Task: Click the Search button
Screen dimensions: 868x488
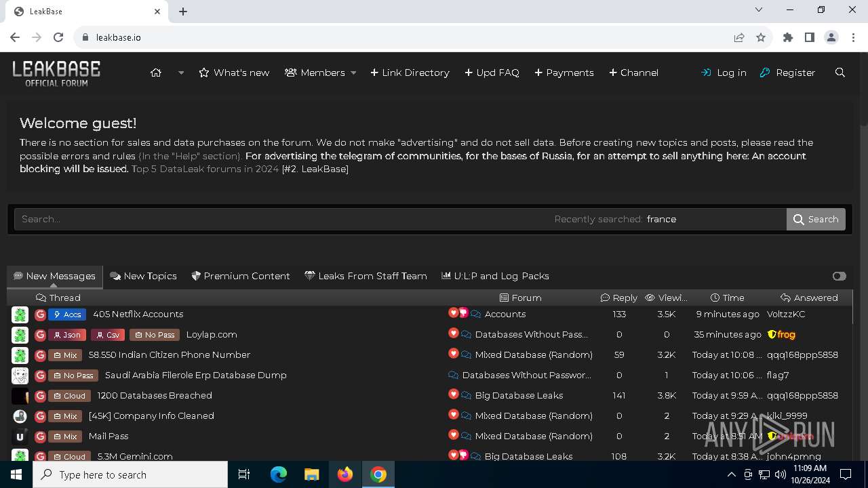Action: pyautogui.click(x=816, y=219)
